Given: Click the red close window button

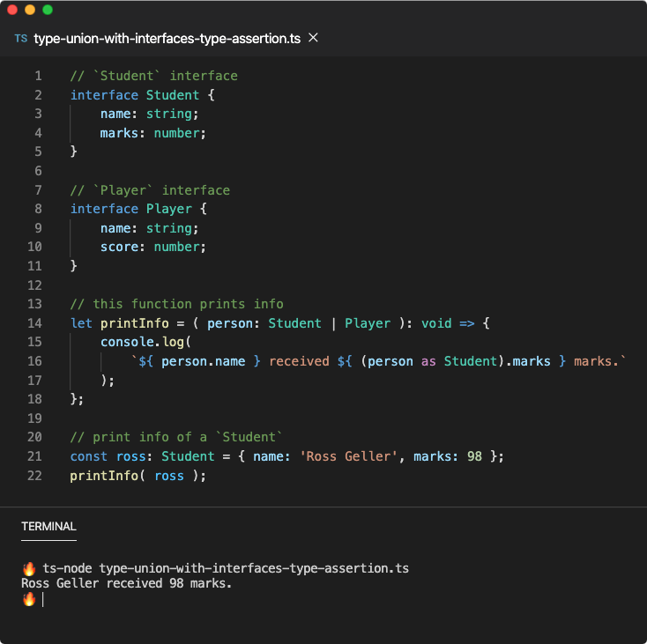Looking at the screenshot, I should point(12,10).
